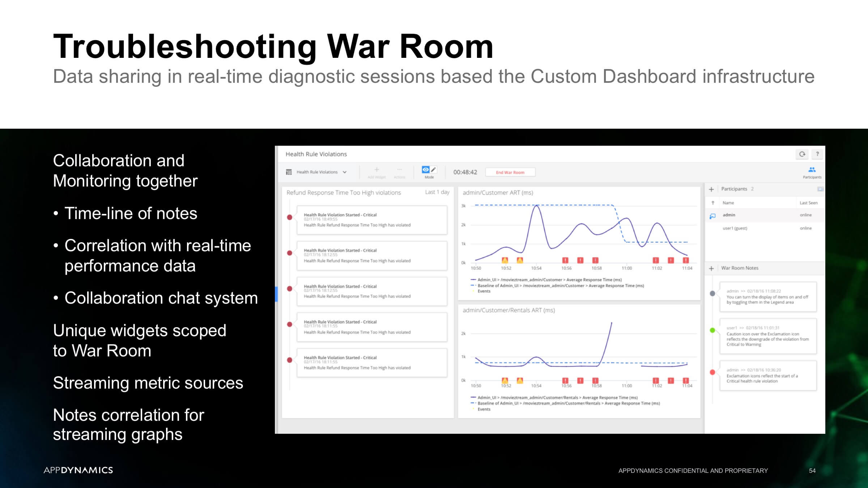Click the gray marker of the 11:08:22 note
Viewport: 868px width, 488px height.
click(x=712, y=293)
